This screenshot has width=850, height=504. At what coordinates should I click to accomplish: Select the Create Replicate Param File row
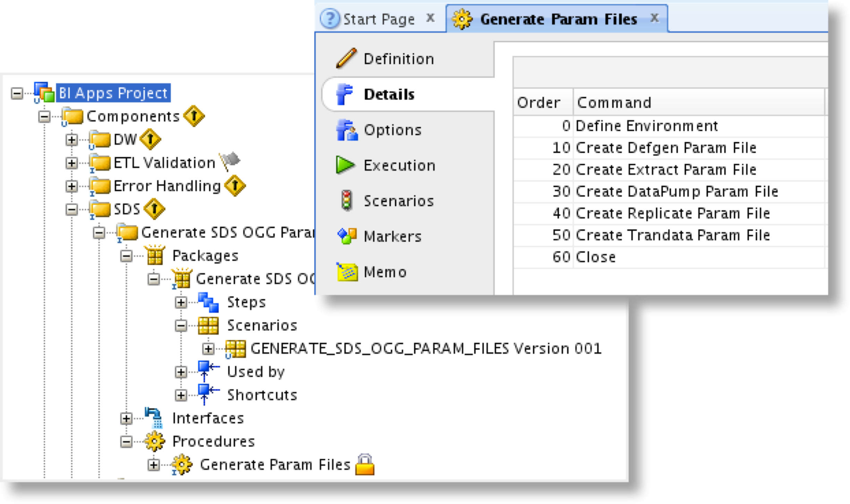pyautogui.click(x=669, y=213)
